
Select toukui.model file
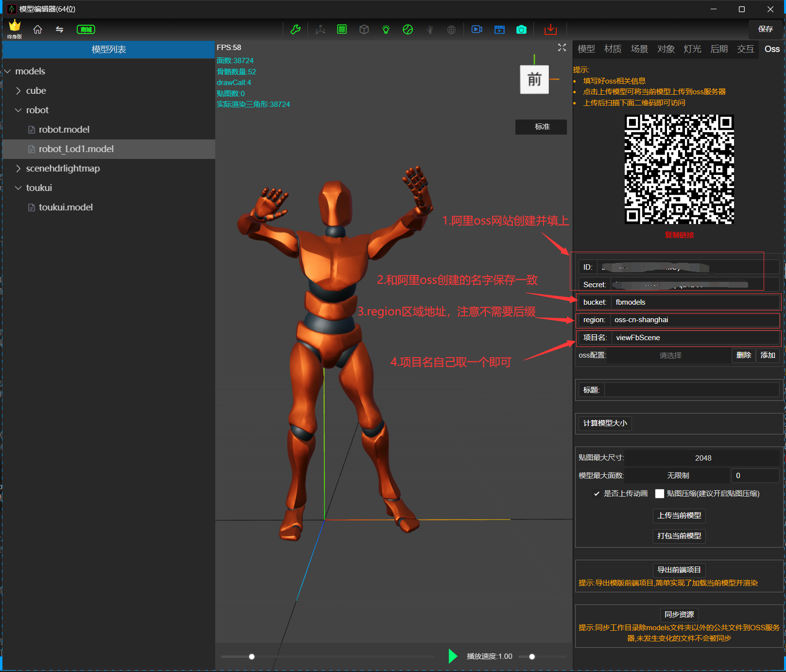coord(109,207)
